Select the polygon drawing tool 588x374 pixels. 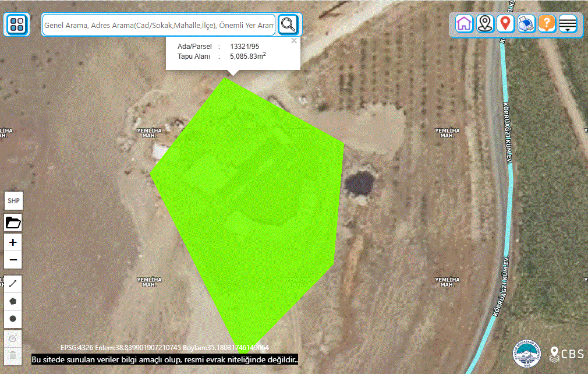[13, 301]
